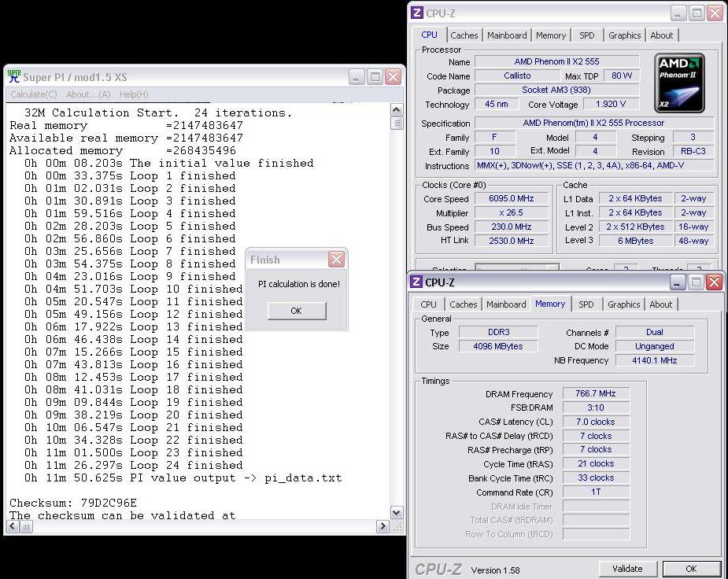Switch to SPD tab in lower CPU-Z window

pyautogui.click(x=586, y=304)
